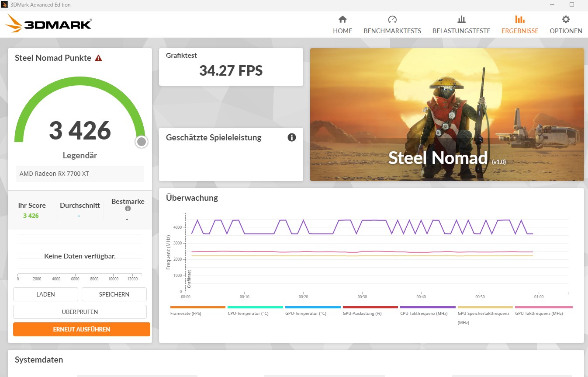
Task: Click the Grafiktest marker at chart start
Action: tap(189, 278)
